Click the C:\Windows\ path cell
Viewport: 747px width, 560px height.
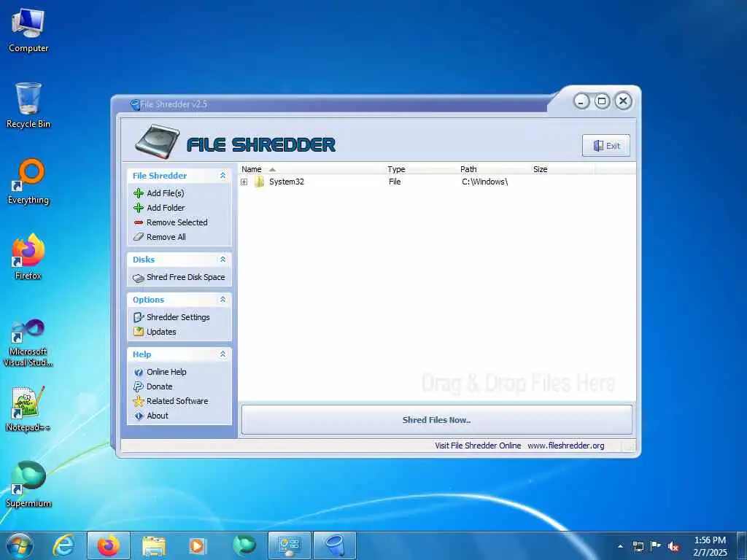(484, 182)
